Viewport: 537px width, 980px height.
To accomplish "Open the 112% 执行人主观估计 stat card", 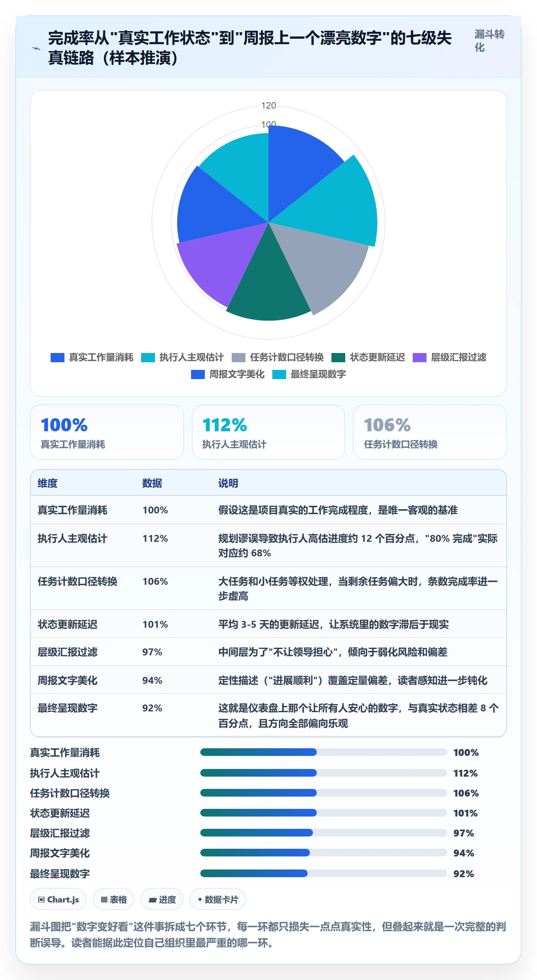I will (x=268, y=432).
